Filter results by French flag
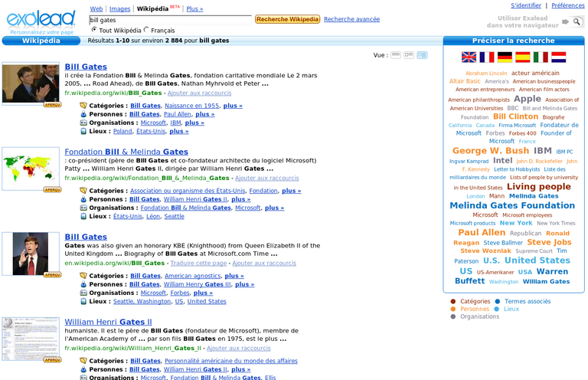The width and height of the screenshot is (588, 380). [487, 57]
